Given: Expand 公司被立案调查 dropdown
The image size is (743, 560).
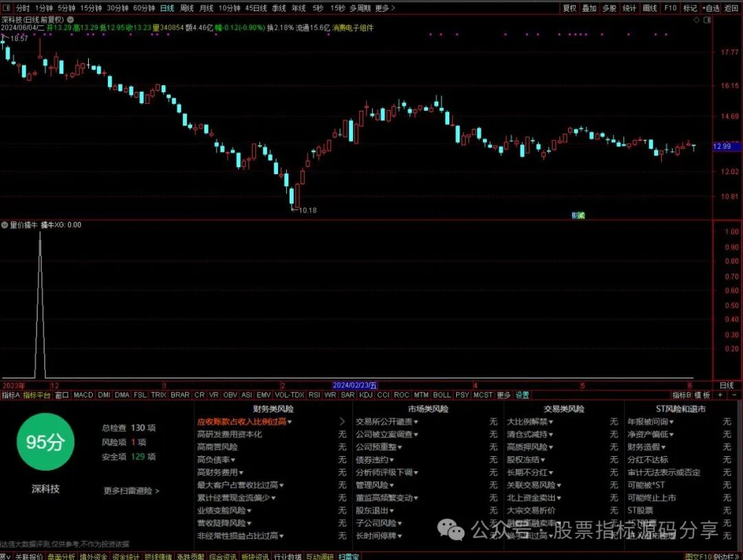Looking at the screenshot, I should click(x=416, y=434).
